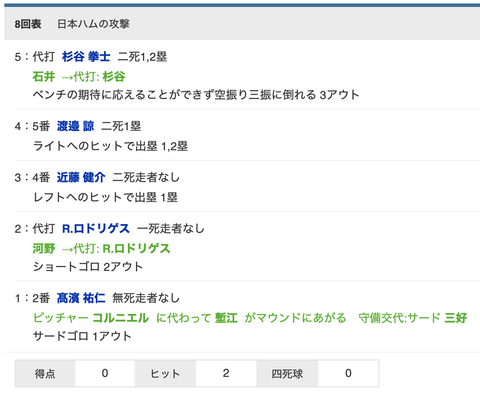
Task: Click situation text 一死走者なし
Action: (x=171, y=229)
